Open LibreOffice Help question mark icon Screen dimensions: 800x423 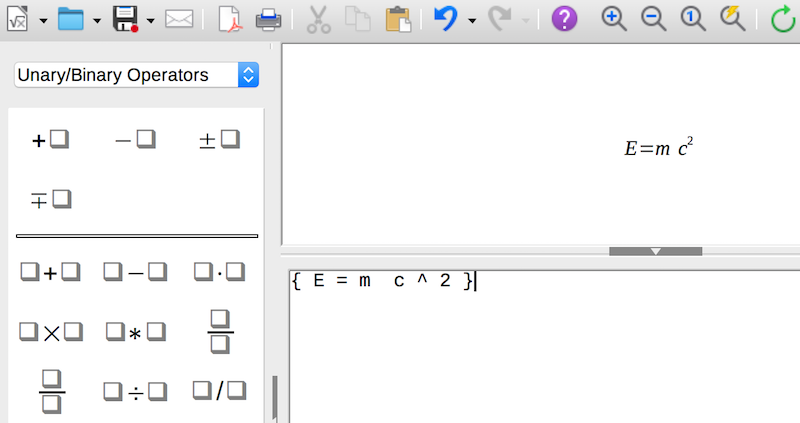coord(564,19)
